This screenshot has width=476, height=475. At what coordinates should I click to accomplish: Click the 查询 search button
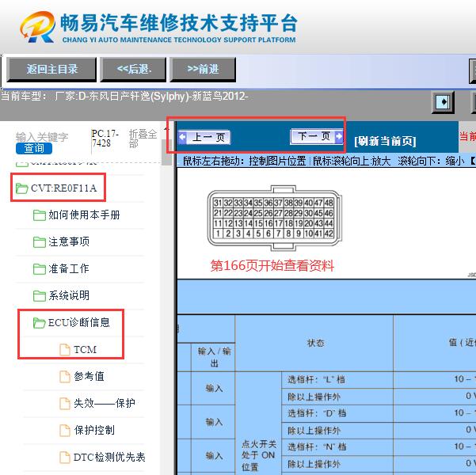pyautogui.click(x=34, y=148)
